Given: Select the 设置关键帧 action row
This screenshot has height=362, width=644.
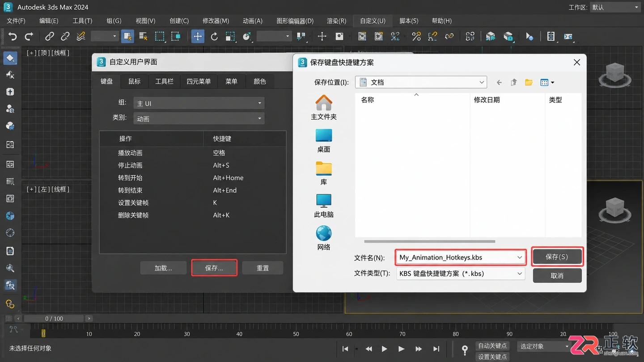Looking at the screenshot, I should coord(192,203).
